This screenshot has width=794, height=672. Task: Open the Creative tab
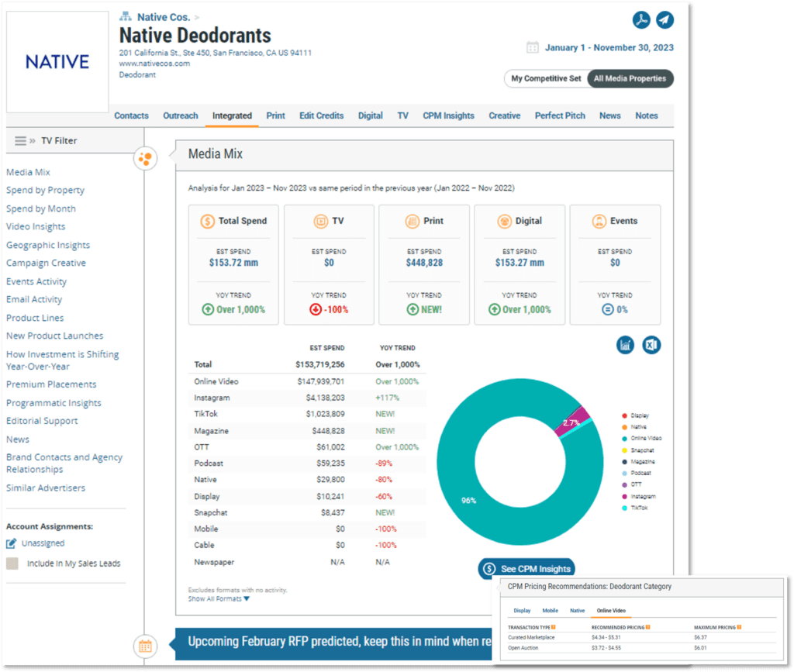pyautogui.click(x=504, y=115)
